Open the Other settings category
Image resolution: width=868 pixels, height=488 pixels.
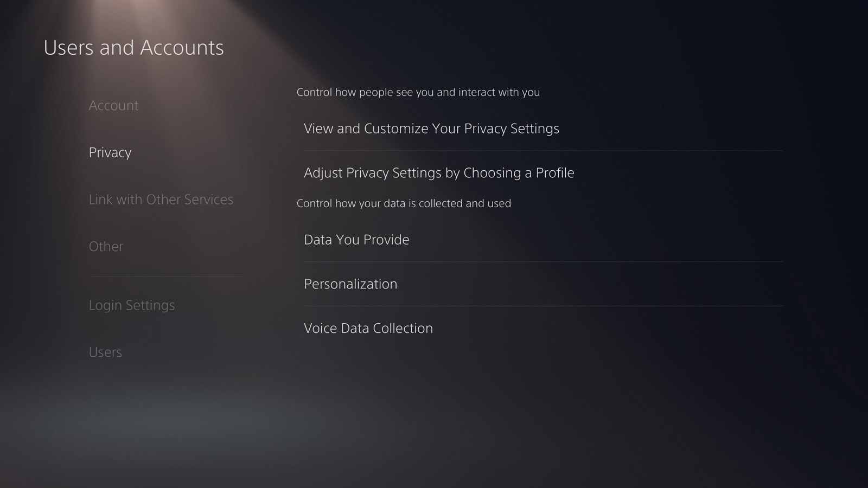106,246
